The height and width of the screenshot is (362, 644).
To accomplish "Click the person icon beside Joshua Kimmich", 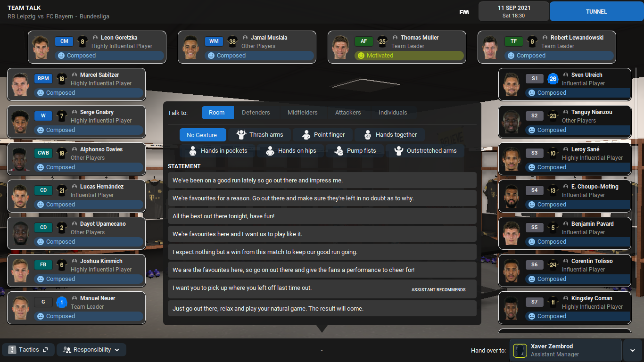I will coord(74,261).
